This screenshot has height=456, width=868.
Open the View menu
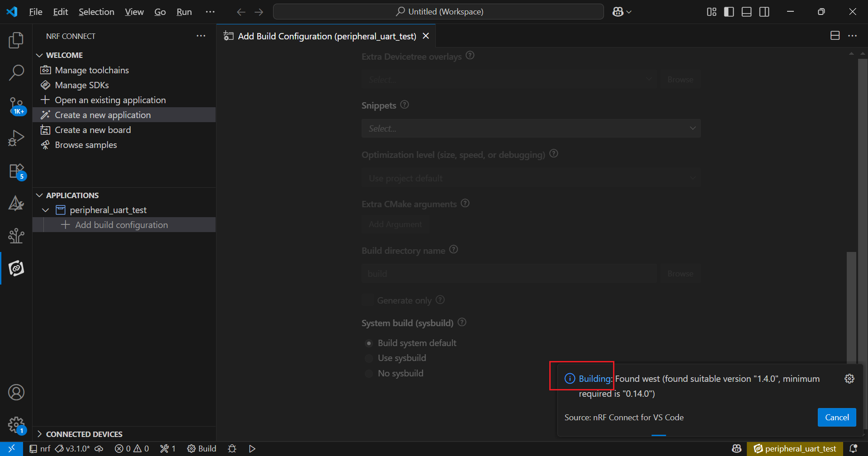pyautogui.click(x=134, y=12)
